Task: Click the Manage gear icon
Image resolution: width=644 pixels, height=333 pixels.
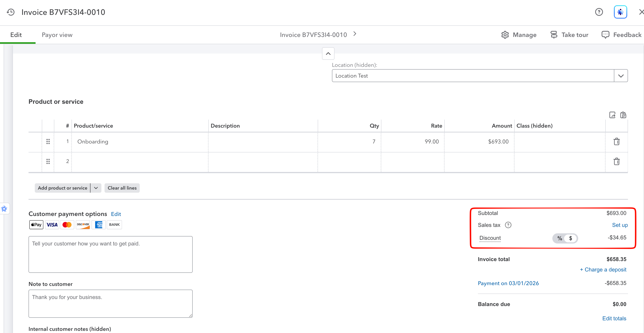Action: pos(505,35)
